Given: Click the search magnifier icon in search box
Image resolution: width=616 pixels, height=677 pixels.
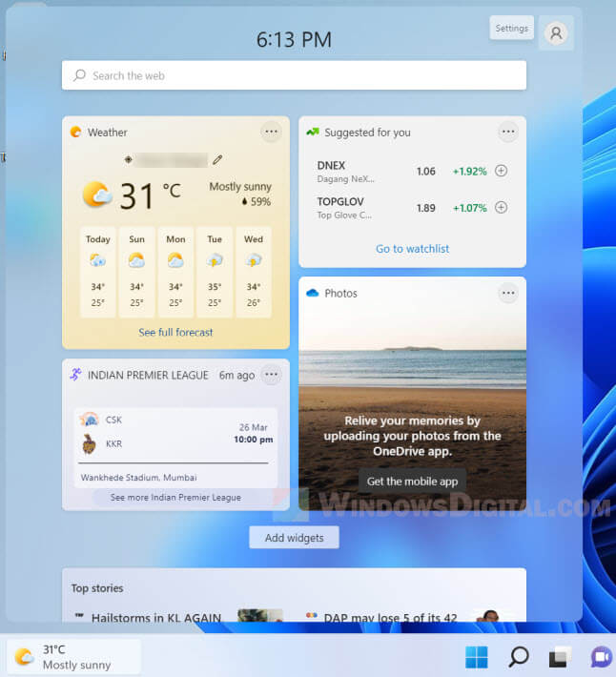Looking at the screenshot, I should [79, 75].
